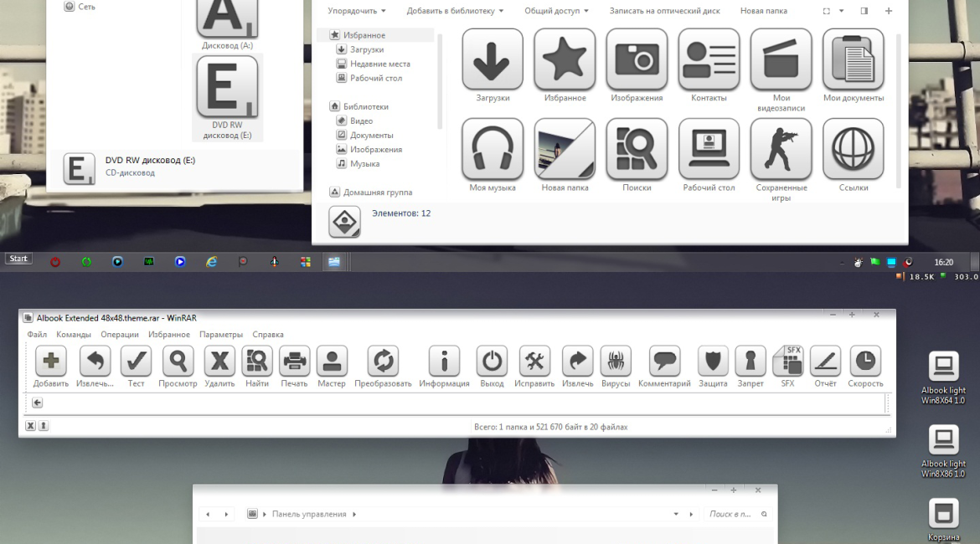The height and width of the screenshot is (544, 980).
Task: Click the Protect (Защита) shield icon
Action: click(713, 362)
